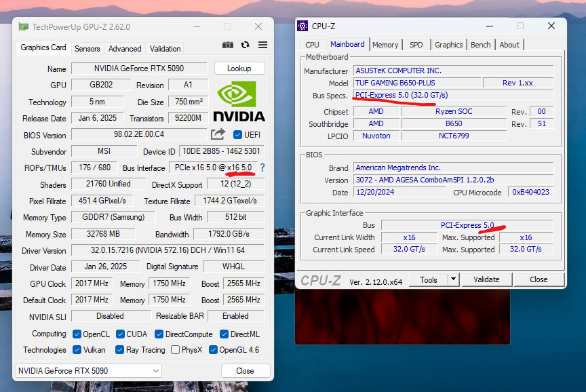Click the Bus Interface question mark
This screenshot has height=392, width=586.
pyautogui.click(x=262, y=168)
